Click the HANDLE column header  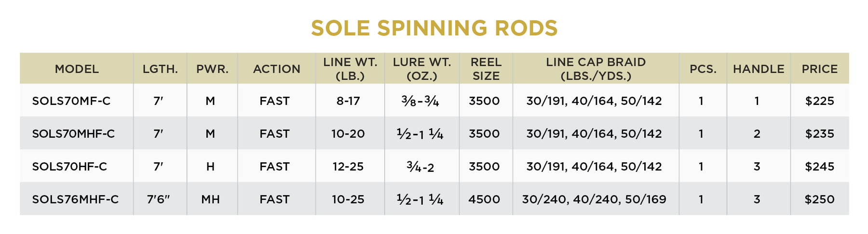(759, 69)
